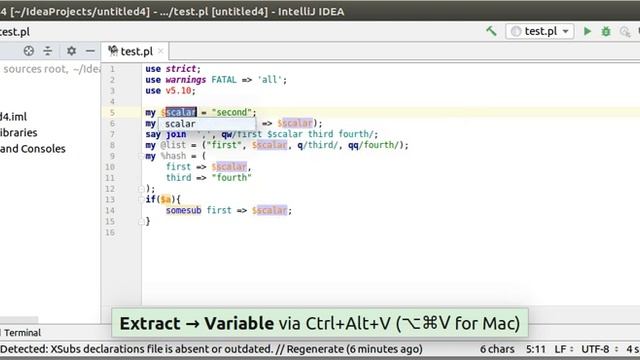Click the 'strict' pragma on line 1

coord(181,69)
